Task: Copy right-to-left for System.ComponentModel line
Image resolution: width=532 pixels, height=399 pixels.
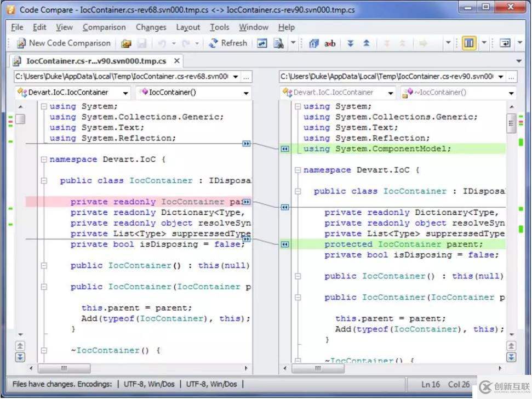Action: tap(285, 149)
